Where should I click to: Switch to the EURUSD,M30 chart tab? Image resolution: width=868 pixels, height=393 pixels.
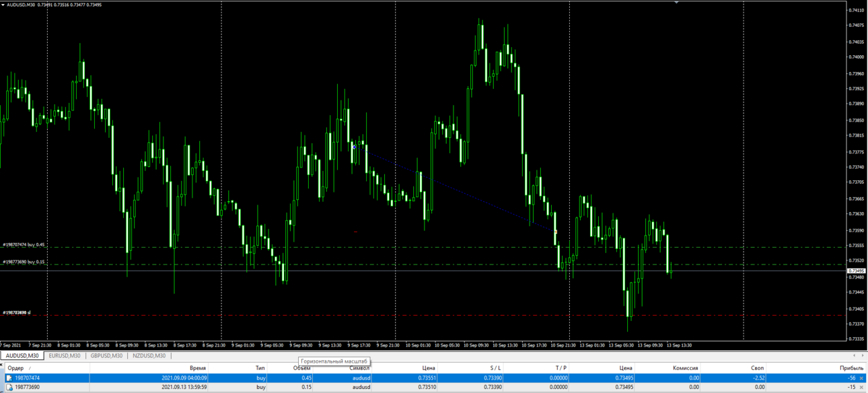point(65,355)
